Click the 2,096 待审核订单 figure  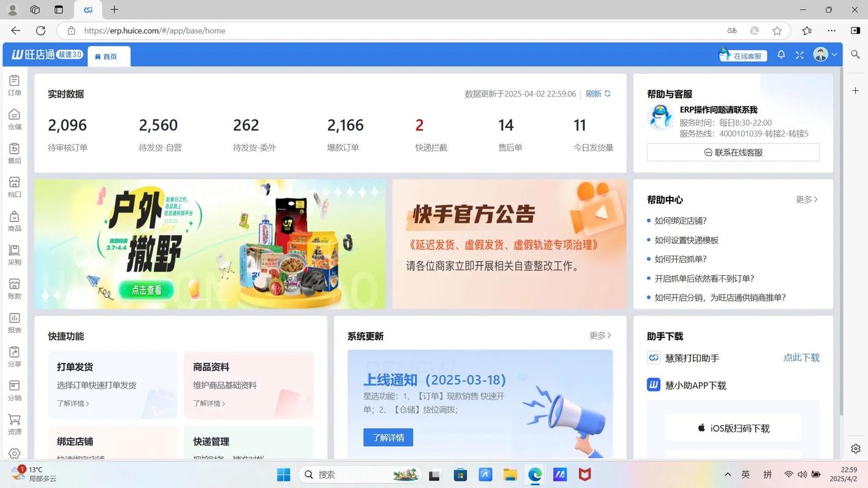tap(68, 125)
